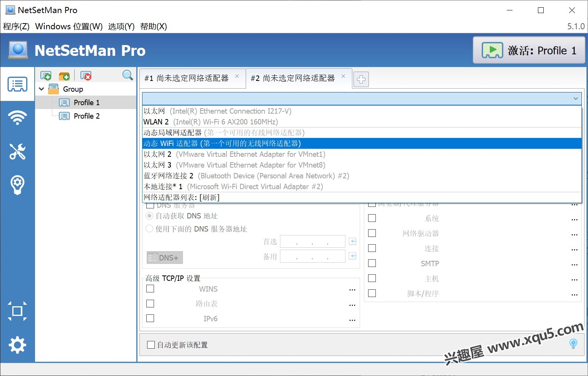The width and height of the screenshot is (588, 376).
Task: Choose 以太网 Intel Ethernet Connection I217-V
Action: (362, 111)
